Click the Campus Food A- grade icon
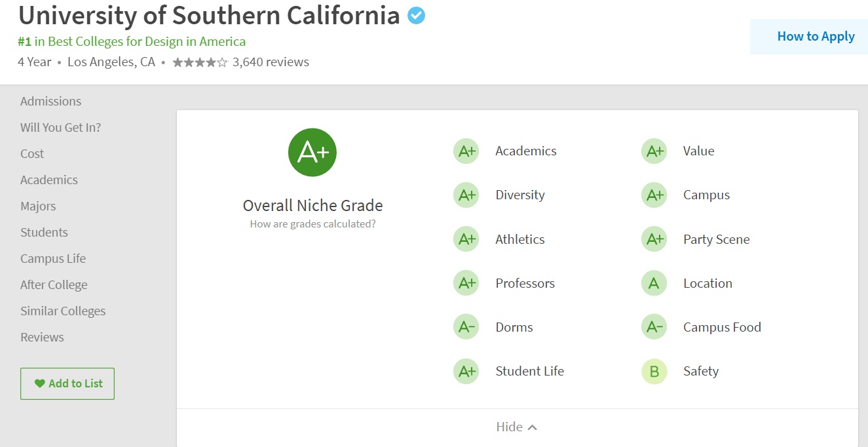The height and width of the screenshot is (447, 868). [654, 328]
